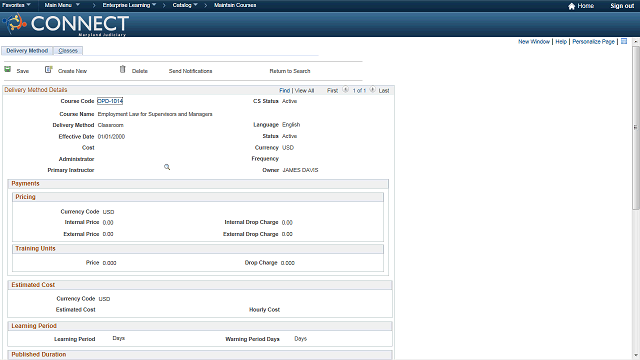640x360 pixels.
Task: Click Course Code OPD-1014 field
Action: point(110,101)
